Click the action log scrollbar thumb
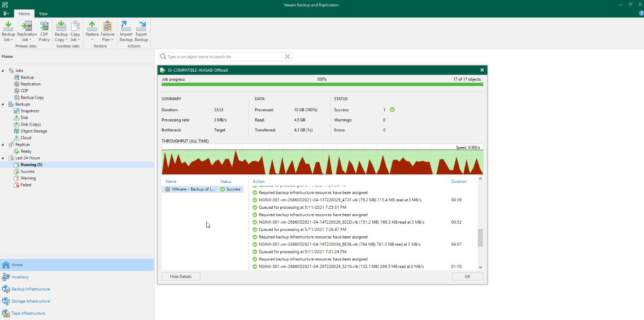The height and width of the screenshot is (320, 644). pyautogui.click(x=480, y=238)
